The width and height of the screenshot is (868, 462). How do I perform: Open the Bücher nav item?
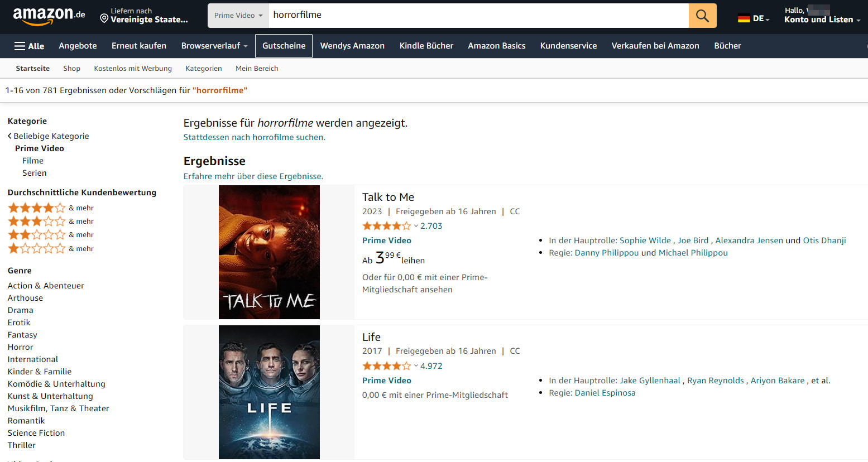point(727,46)
